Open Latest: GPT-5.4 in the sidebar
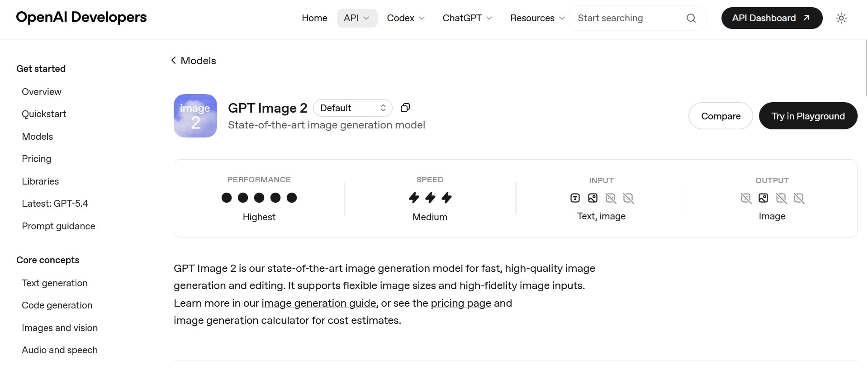Screen dimensions: 868x370 click(x=55, y=204)
